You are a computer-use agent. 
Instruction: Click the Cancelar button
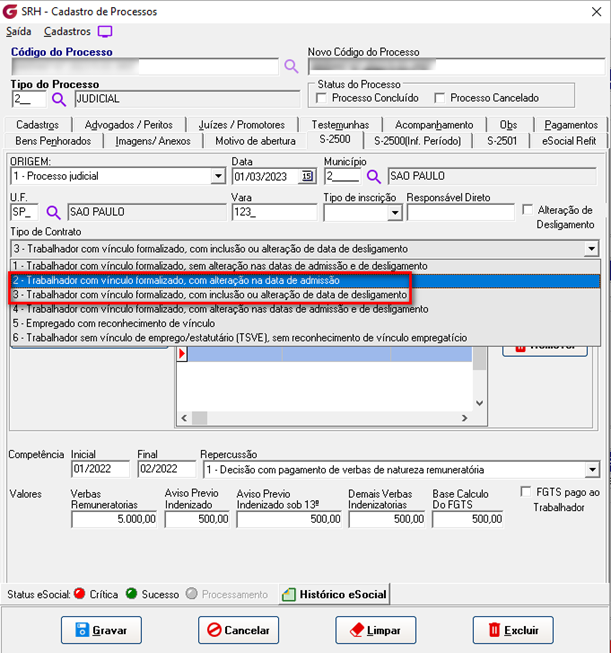(238, 630)
